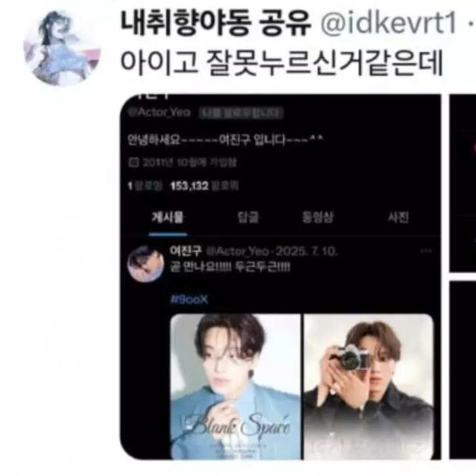Open the partially visible second attached image

tap(462, 183)
